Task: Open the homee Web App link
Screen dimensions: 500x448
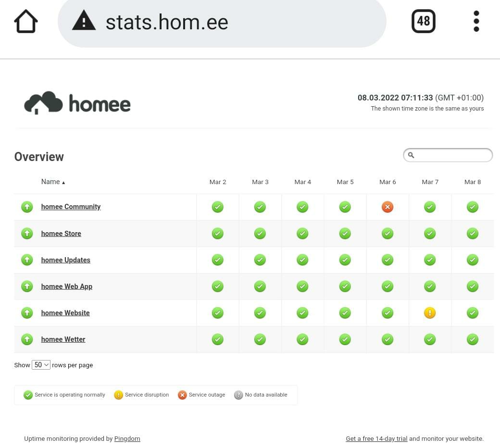Action: 67,286
